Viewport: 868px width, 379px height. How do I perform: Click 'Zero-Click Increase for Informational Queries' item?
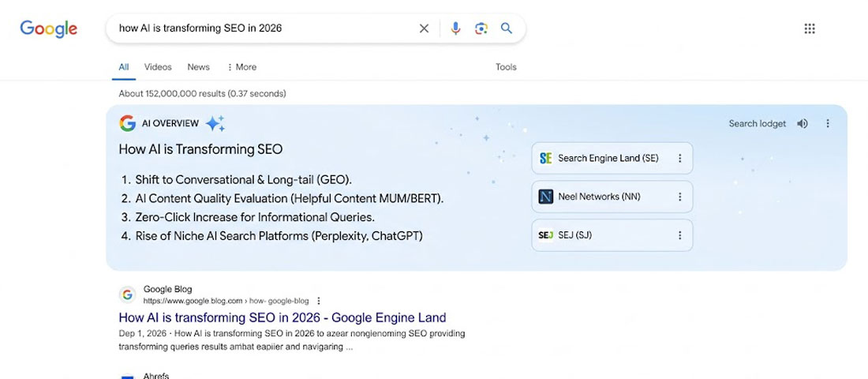coord(255,217)
